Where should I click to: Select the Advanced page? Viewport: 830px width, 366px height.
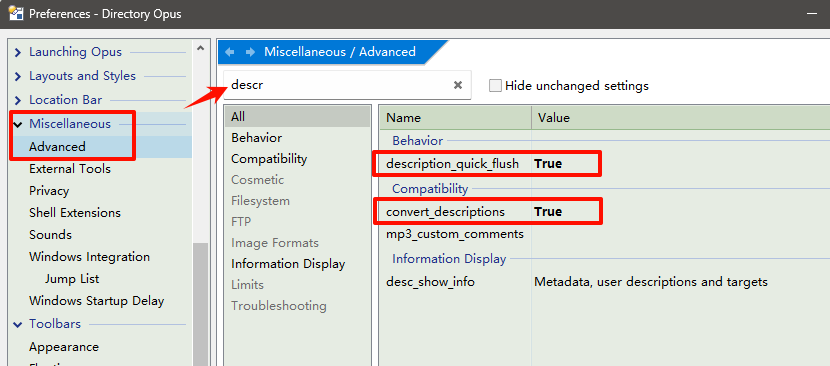pos(57,147)
